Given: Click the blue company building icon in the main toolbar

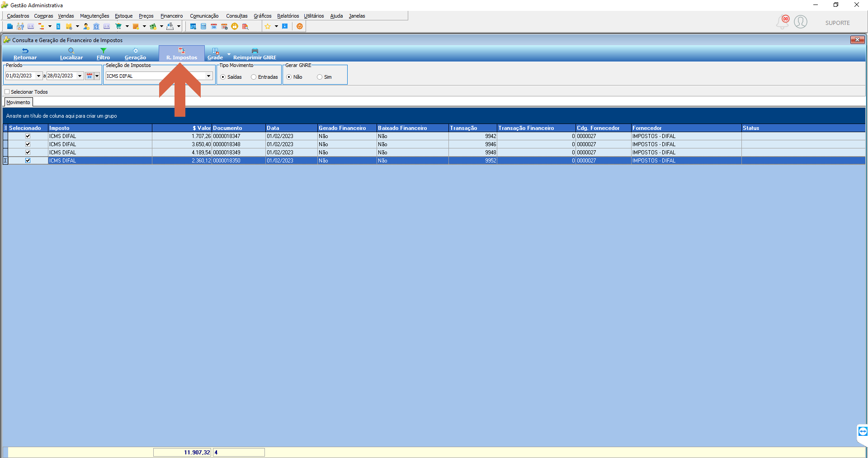Looking at the screenshot, I should (10, 26).
